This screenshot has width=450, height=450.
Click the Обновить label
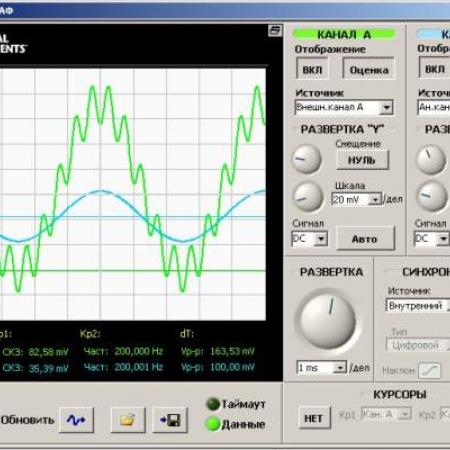(x=27, y=420)
